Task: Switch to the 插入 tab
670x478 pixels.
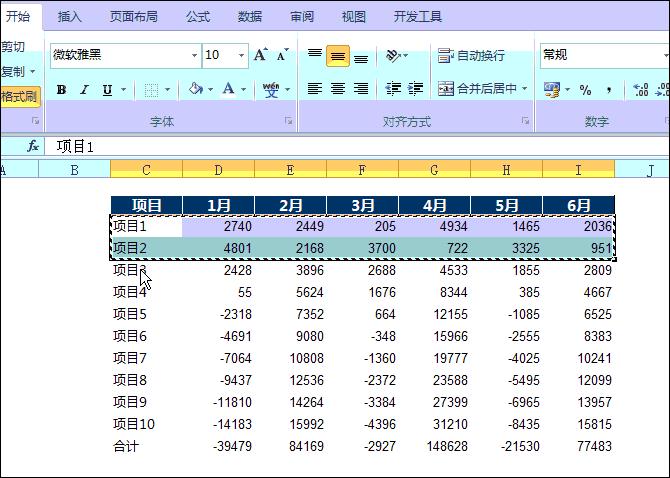Action: [x=70, y=17]
